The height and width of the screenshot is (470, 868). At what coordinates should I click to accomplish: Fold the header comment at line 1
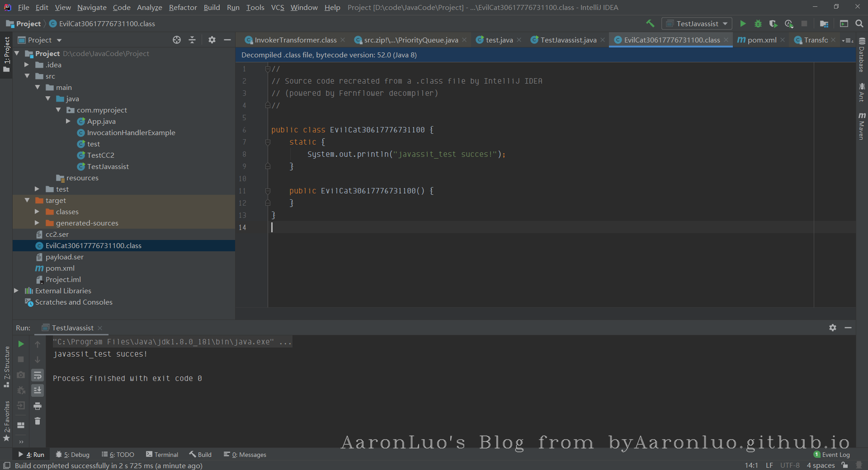268,69
